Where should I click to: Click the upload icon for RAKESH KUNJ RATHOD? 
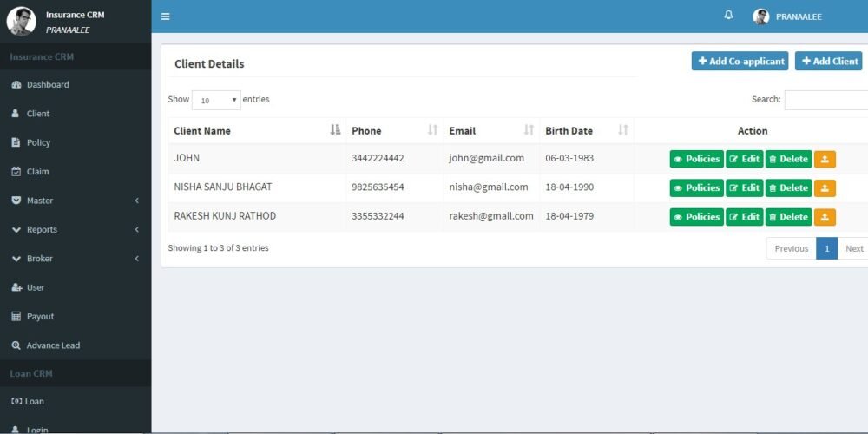coord(825,217)
